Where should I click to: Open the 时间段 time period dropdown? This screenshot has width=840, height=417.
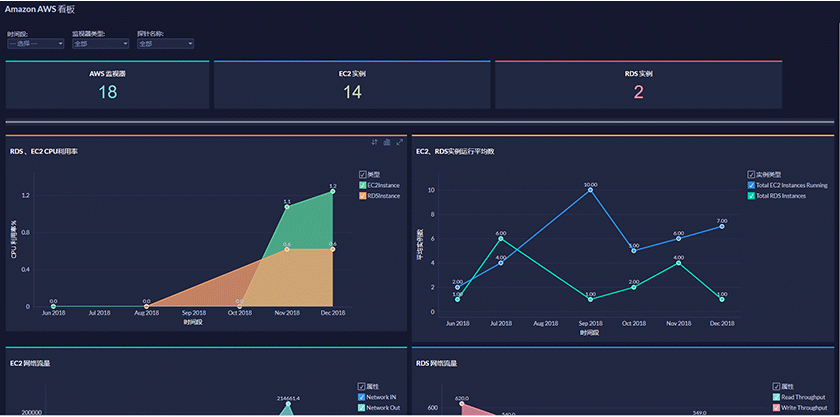tap(36, 44)
